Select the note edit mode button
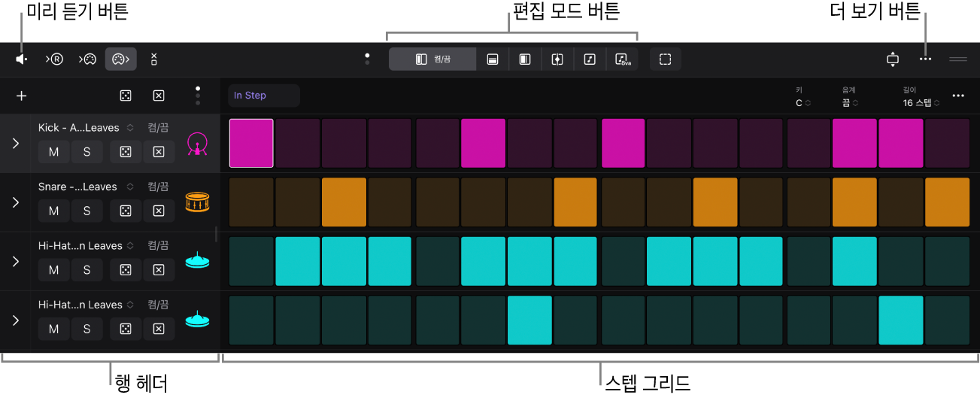The height and width of the screenshot is (404, 980). (590, 59)
